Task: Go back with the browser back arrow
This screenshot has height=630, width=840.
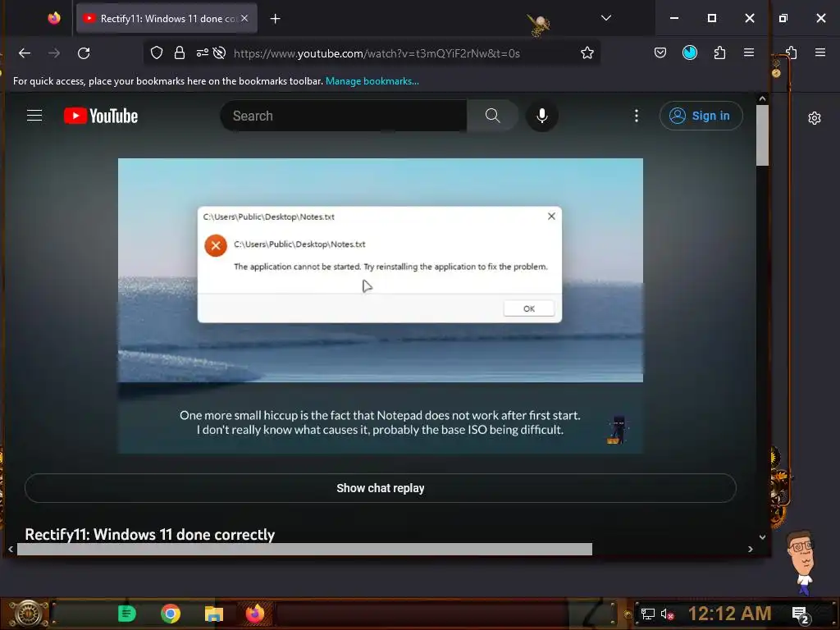Action: coord(25,53)
